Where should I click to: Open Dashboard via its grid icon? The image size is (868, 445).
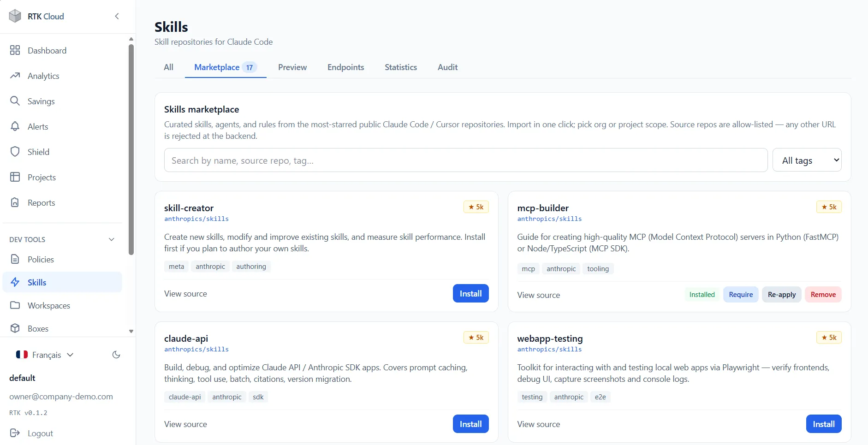pyautogui.click(x=15, y=50)
